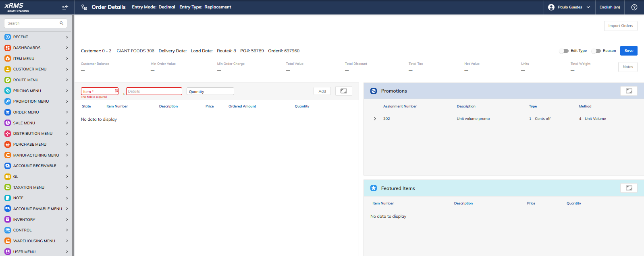Click the Unit volume promo description
The image size is (644, 256).
[x=473, y=119]
